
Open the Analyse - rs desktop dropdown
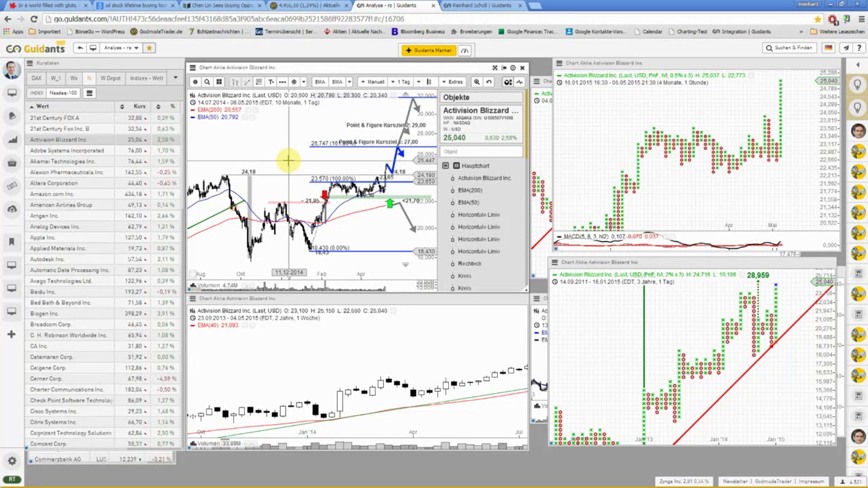click(x=121, y=48)
